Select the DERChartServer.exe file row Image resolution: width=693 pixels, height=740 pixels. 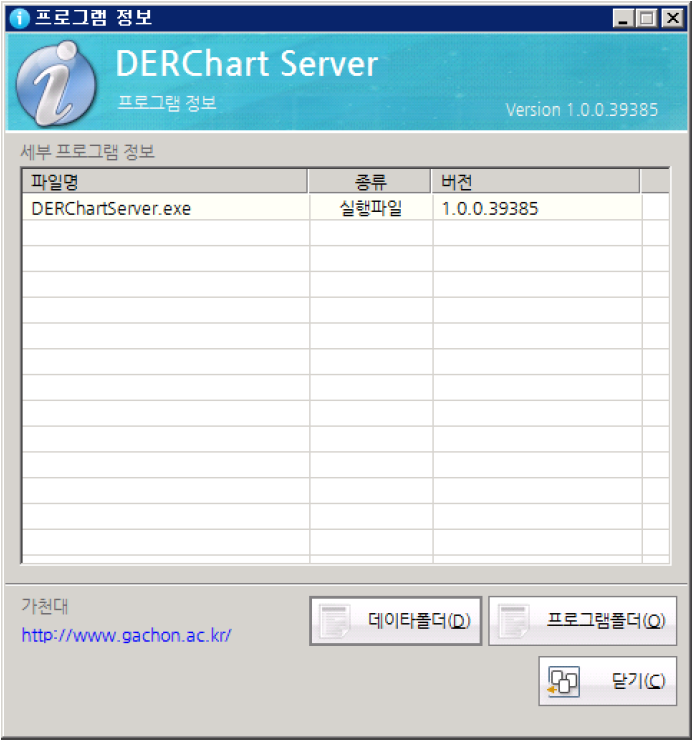(111, 208)
